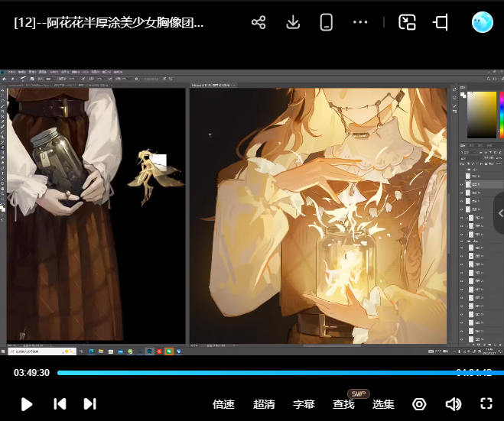The width and height of the screenshot is (504, 421).
Task: Open the 倍速 playback speed menu
Action: click(x=223, y=404)
